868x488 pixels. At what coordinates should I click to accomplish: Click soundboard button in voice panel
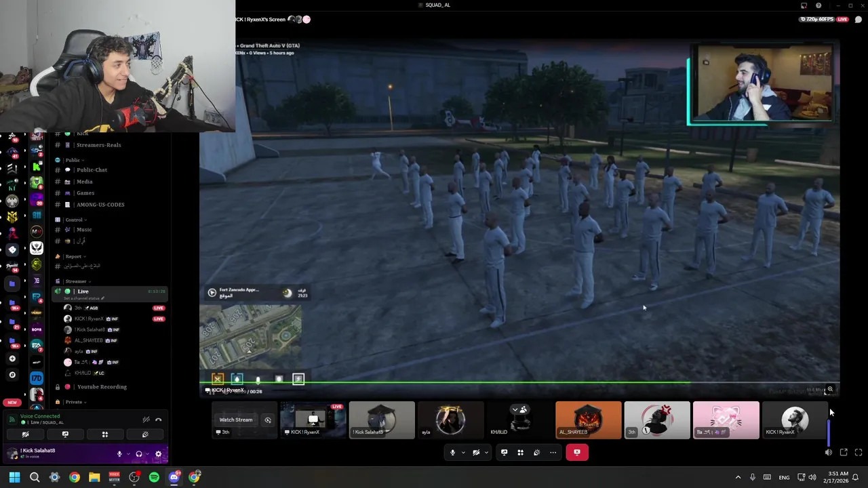pos(145,434)
